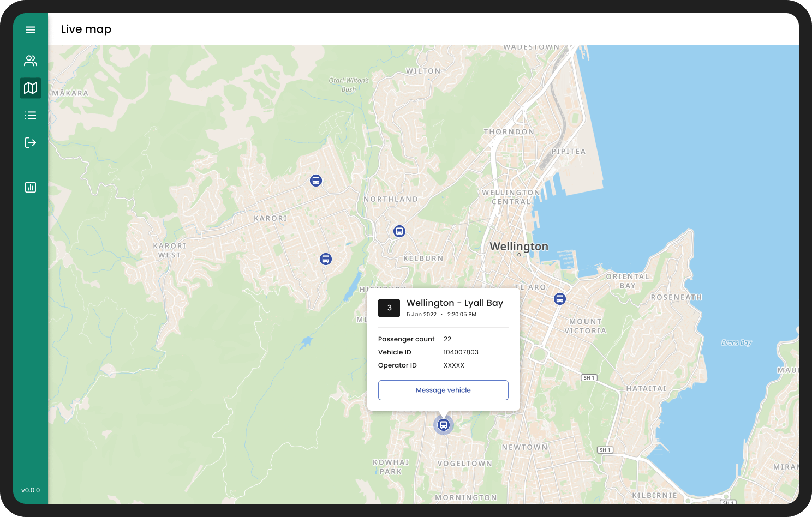Select the users icon in the sidebar

click(x=31, y=61)
